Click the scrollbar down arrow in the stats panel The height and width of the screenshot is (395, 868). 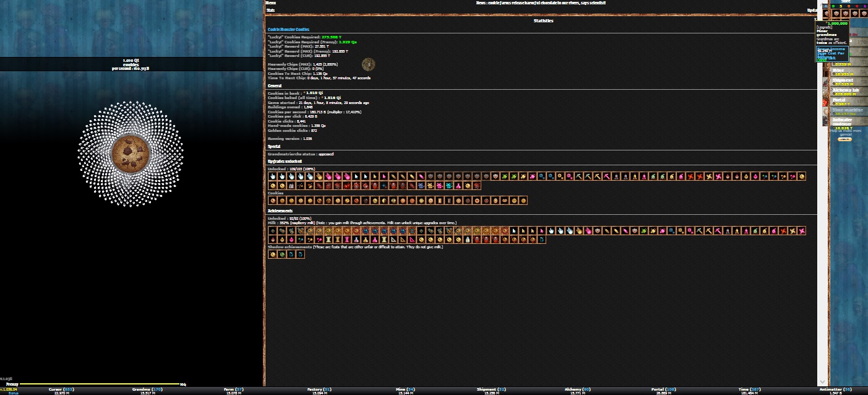[x=822, y=381]
